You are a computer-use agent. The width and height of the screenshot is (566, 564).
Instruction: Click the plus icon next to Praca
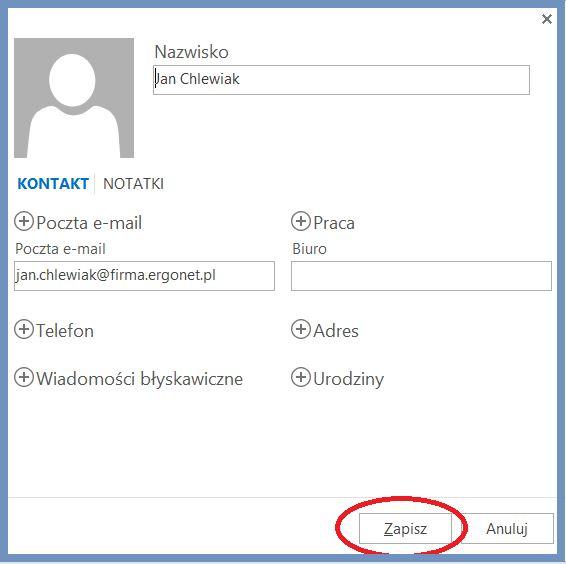pos(301,221)
